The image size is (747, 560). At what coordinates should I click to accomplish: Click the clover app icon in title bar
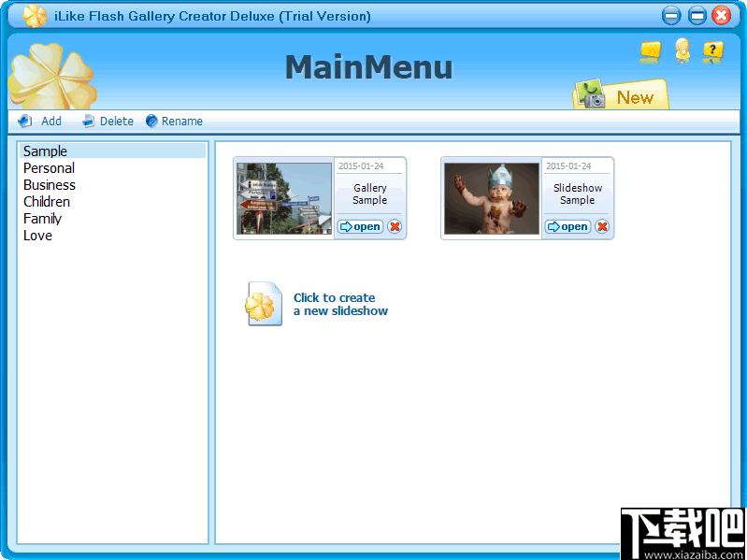point(35,16)
